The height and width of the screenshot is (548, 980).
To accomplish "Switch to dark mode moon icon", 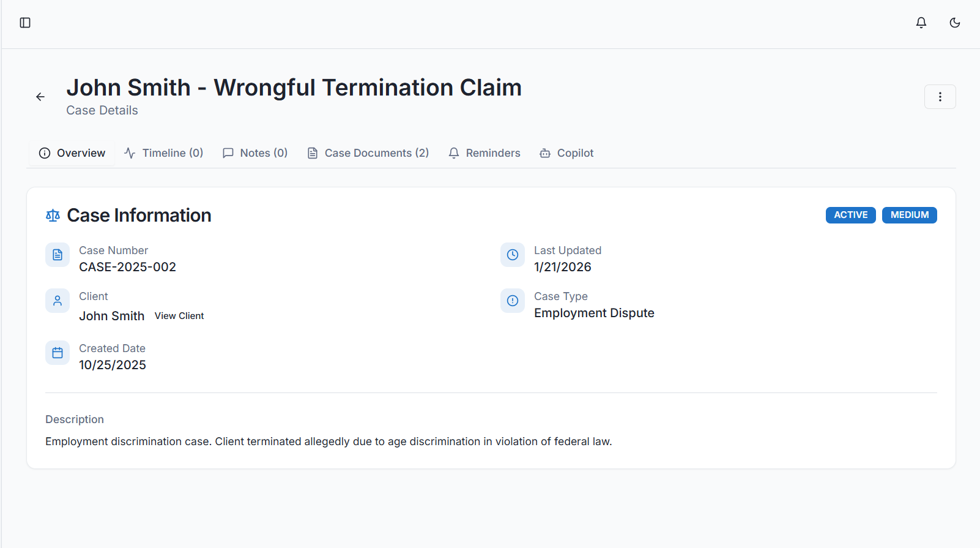I will [x=954, y=23].
